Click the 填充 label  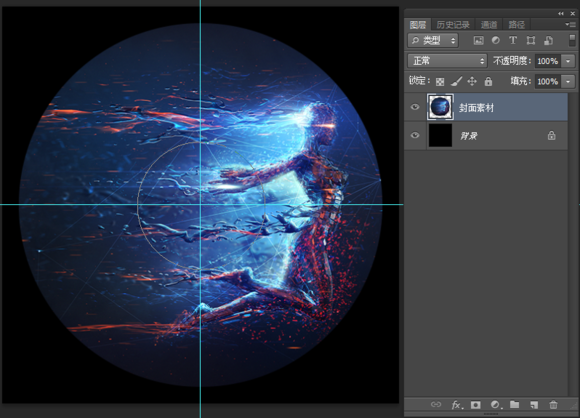click(x=521, y=81)
